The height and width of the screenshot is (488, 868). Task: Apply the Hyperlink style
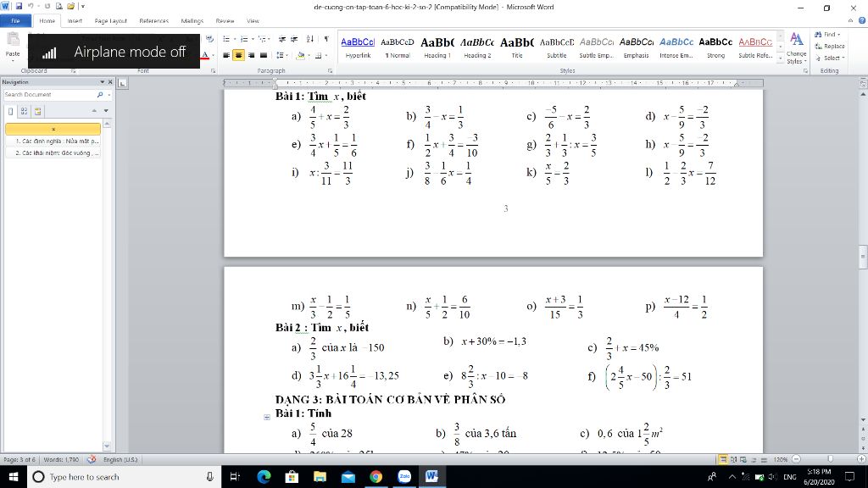point(358,47)
